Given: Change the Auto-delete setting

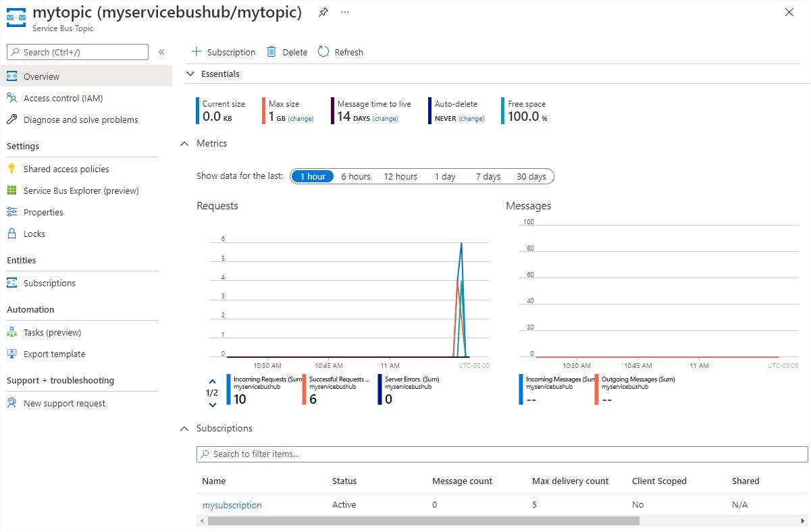Looking at the screenshot, I should (471, 119).
